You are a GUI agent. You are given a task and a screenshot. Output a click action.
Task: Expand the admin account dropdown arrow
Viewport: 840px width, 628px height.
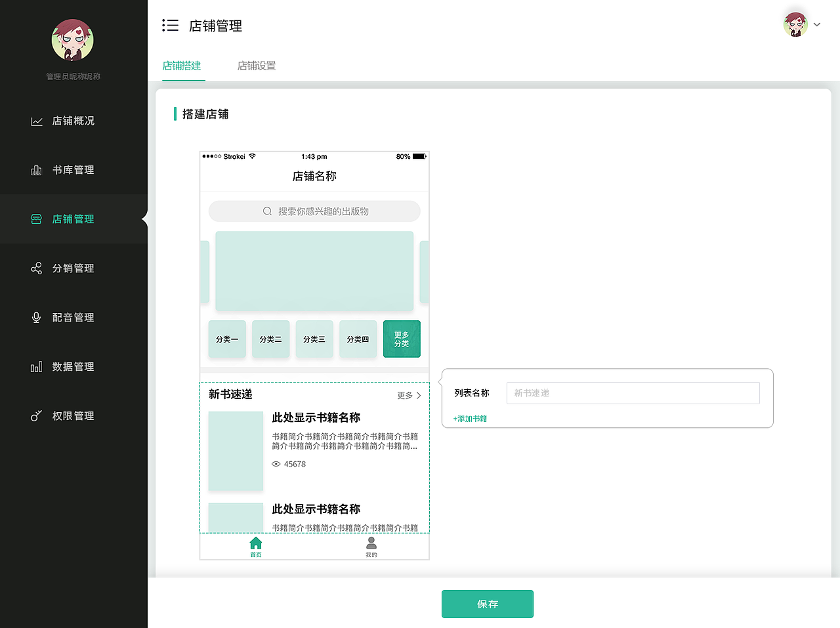817,24
